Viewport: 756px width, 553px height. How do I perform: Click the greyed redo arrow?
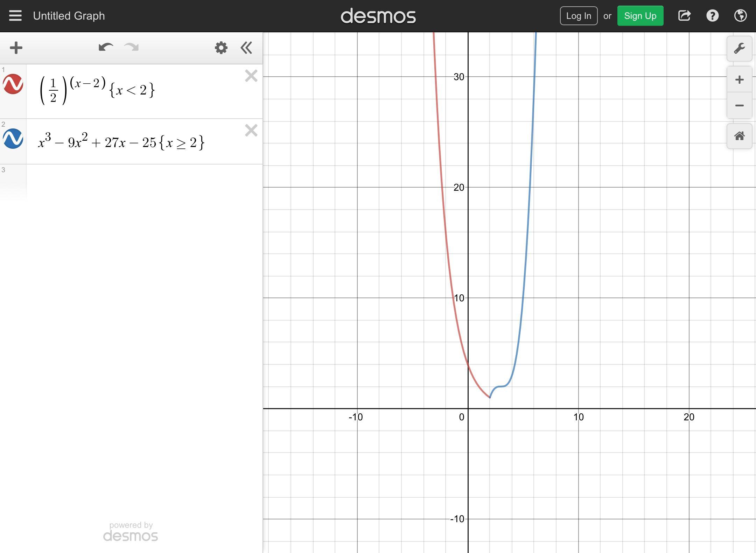point(132,48)
